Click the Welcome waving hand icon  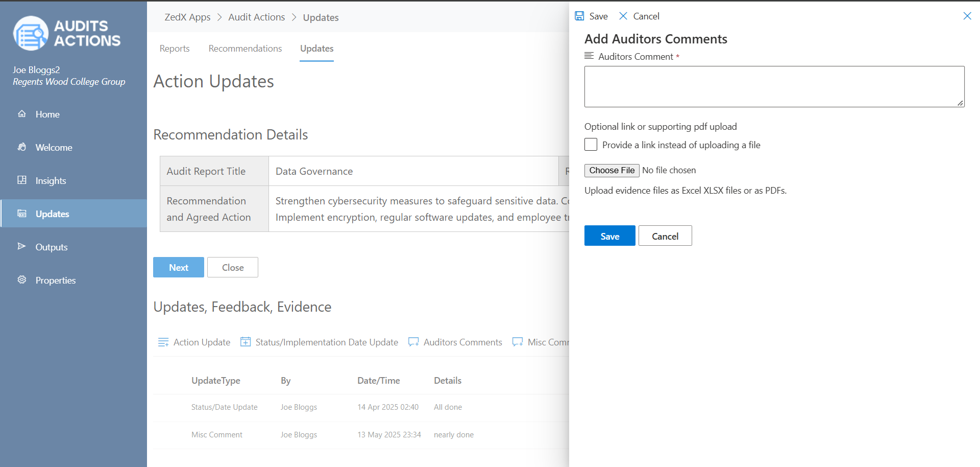click(22, 147)
